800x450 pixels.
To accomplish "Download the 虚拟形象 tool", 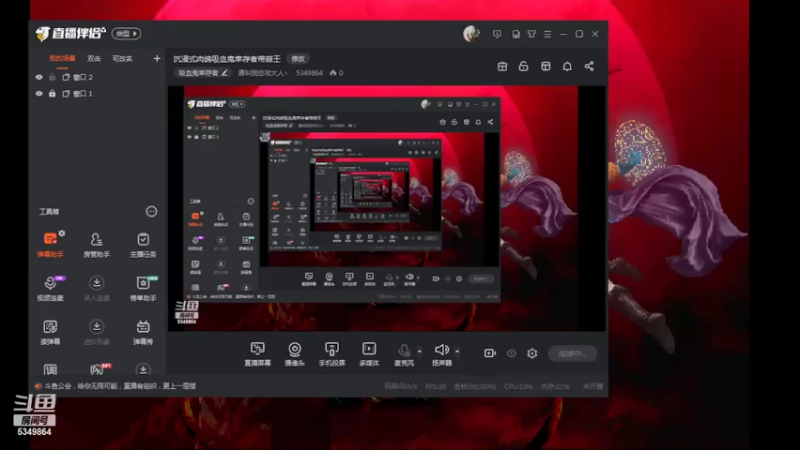I will (96, 332).
